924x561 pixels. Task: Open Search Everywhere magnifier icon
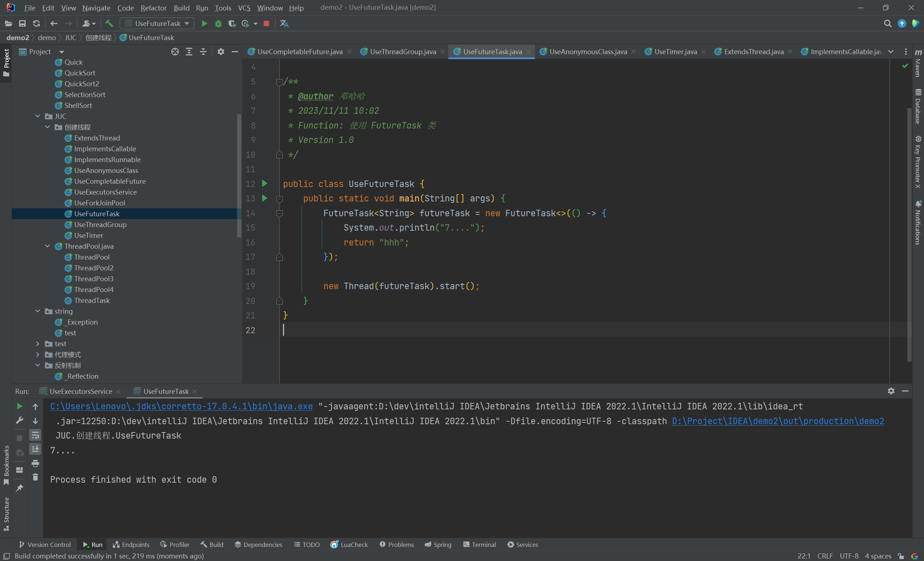[887, 23]
